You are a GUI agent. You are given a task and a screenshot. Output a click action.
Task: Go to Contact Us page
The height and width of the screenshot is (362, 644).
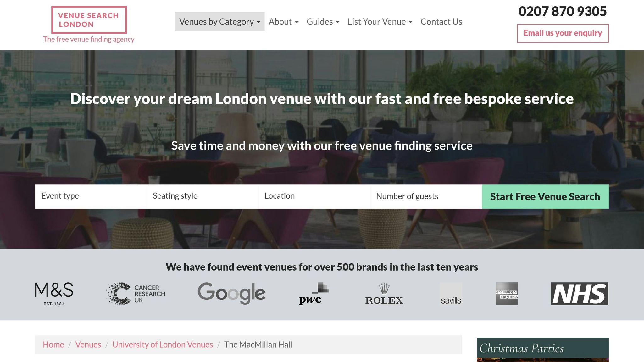(441, 22)
